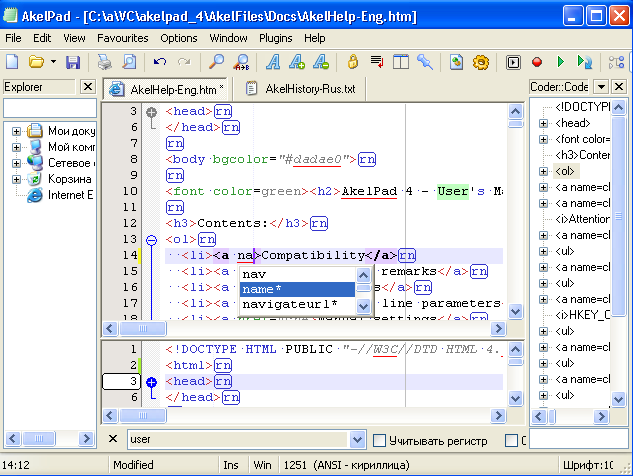
Task: Open the Coder::CodeFold panel dropdown arrow
Action: 601,86
